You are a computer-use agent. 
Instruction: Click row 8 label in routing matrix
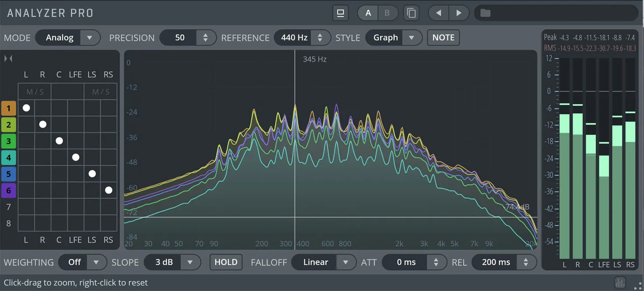(x=8, y=223)
